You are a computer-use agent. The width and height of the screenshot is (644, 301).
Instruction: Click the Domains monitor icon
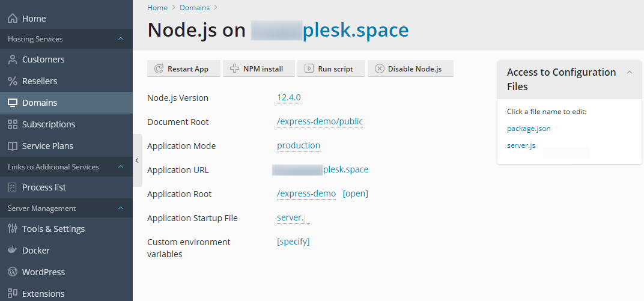13,103
